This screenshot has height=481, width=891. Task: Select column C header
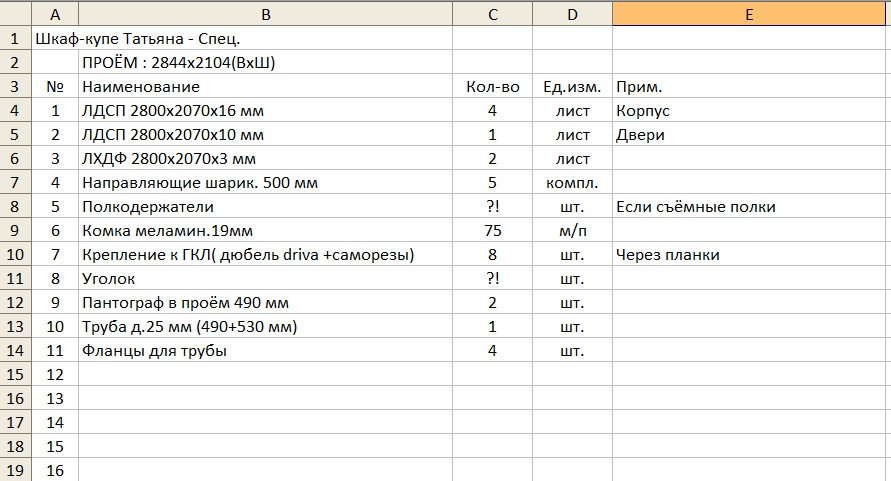(x=492, y=14)
